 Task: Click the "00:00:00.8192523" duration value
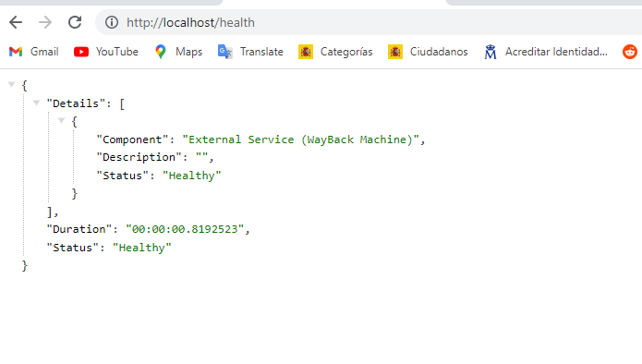click(185, 229)
